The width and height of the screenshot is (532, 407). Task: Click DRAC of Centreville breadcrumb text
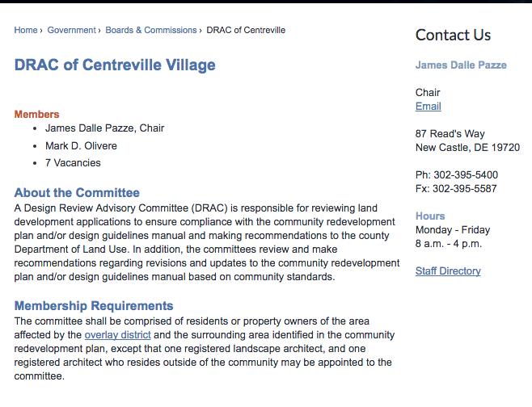(x=246, y=30)
